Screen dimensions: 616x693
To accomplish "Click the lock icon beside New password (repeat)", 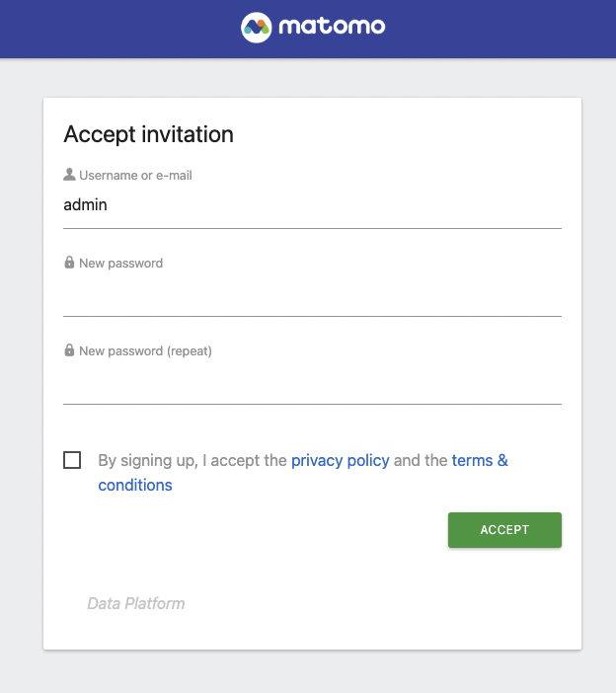I will point(69,350).
